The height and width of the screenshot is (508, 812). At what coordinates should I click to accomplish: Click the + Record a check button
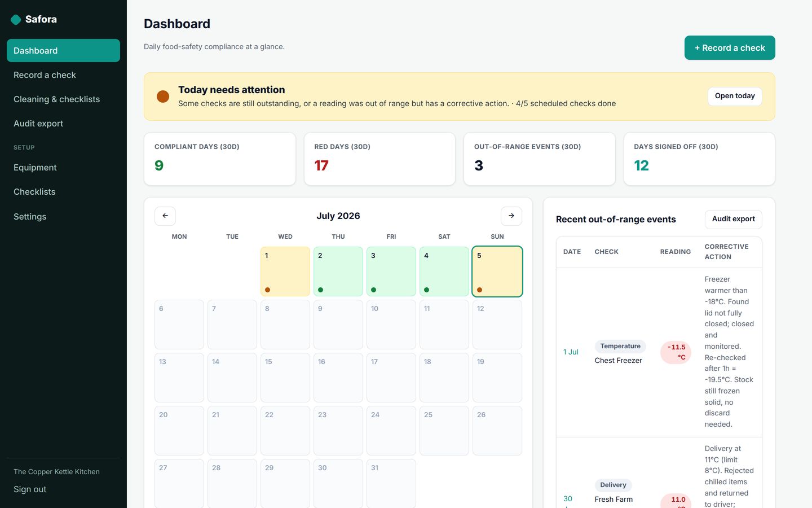coord(730,47)
